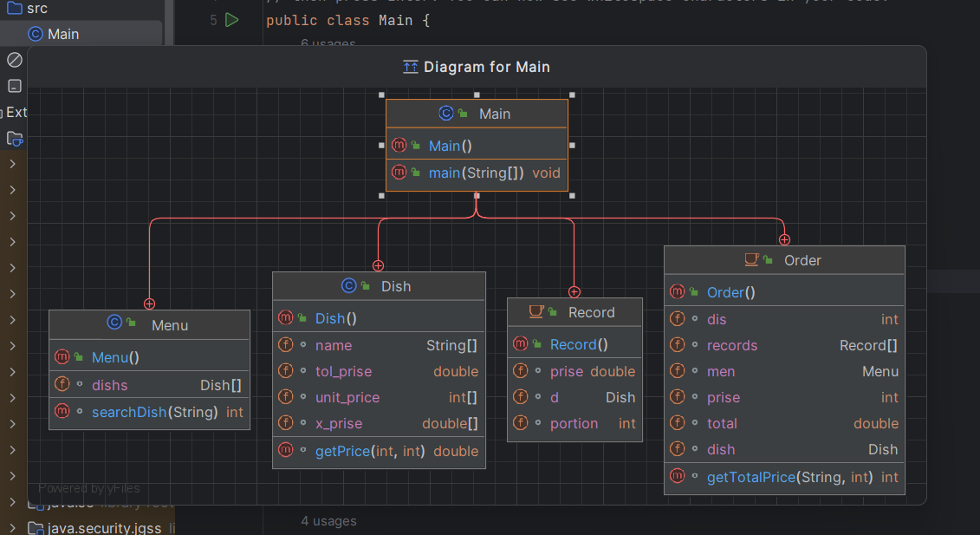
Task: Click the '4 usages' inlay hint link
Action: (x=328, y=521)
